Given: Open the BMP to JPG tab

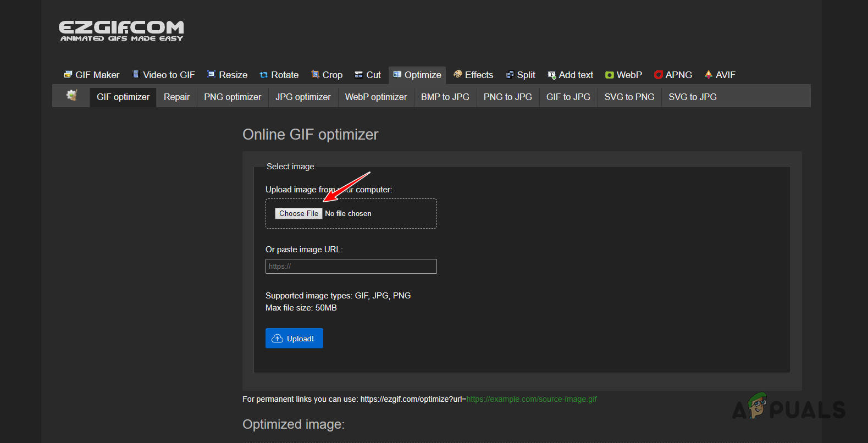Looking at the screenshot, I should (445, 97).
